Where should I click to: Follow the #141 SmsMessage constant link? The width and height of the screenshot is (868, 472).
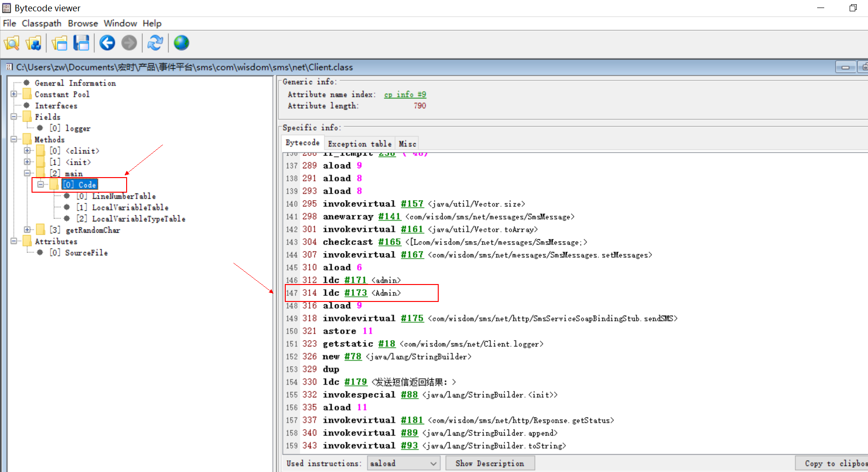point(390,217)
